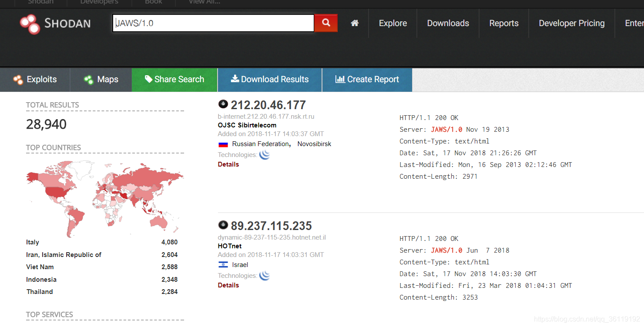644x327 pixels.
Task: Open the Explore menu
Action: (393, 23)
